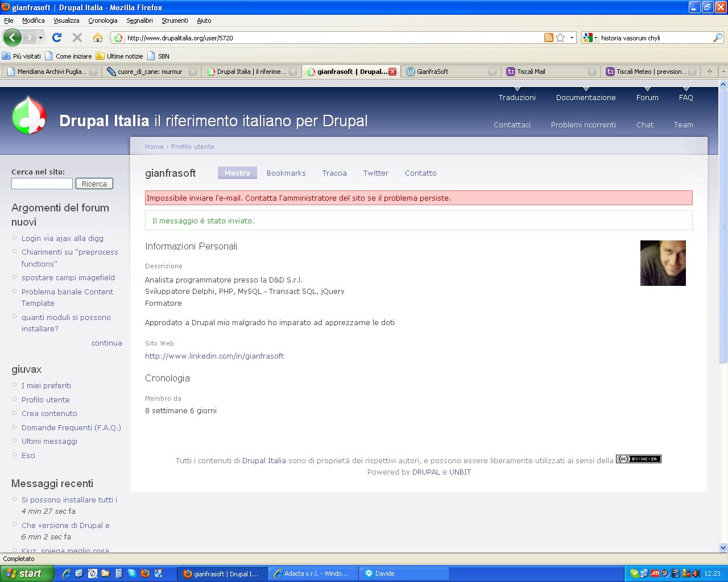728x582 pixels.
Task: Open the Traduzioni navigation link
Action: pos(517,97)
